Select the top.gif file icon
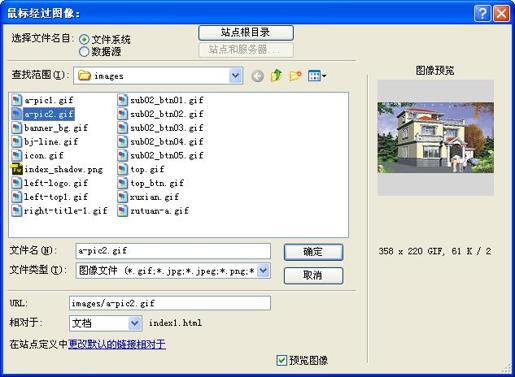This screenshot has height=377, width=515. [123, 169]
